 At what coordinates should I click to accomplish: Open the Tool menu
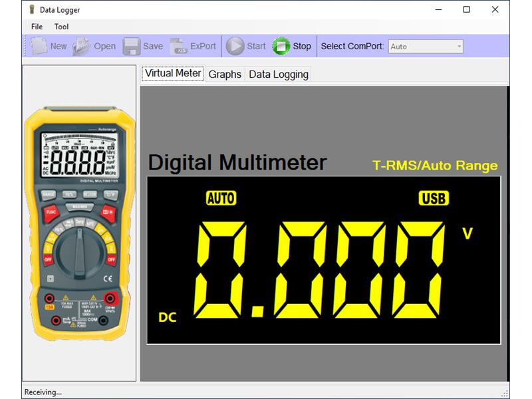(61, 27)
